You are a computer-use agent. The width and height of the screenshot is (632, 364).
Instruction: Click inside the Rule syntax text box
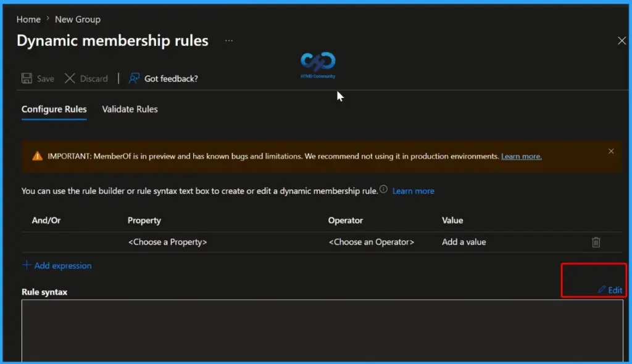[x=322, y=331]
